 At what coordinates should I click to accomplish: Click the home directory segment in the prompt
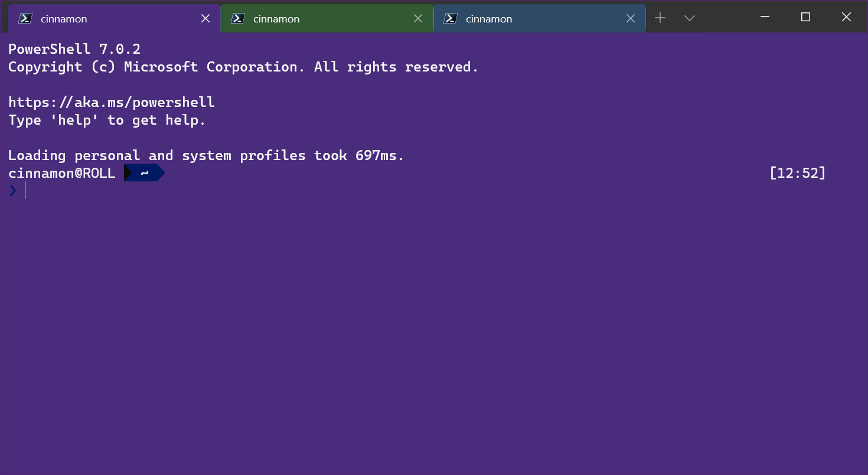(143, 173)
